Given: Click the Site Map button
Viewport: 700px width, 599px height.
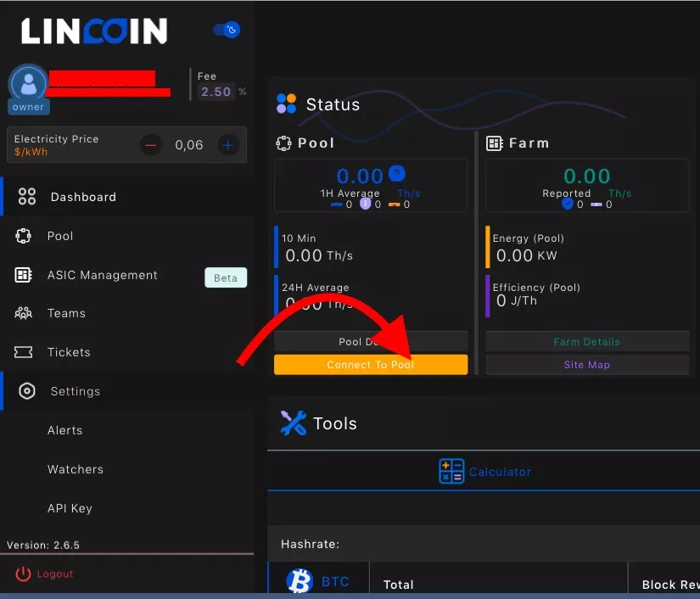Looking at the screenshot, I should coord(586,365).
